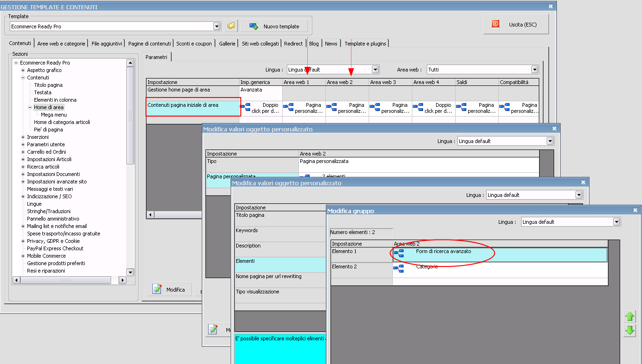Click the Elemento 1 object icon
642x364 pixels.
(398, 253)
